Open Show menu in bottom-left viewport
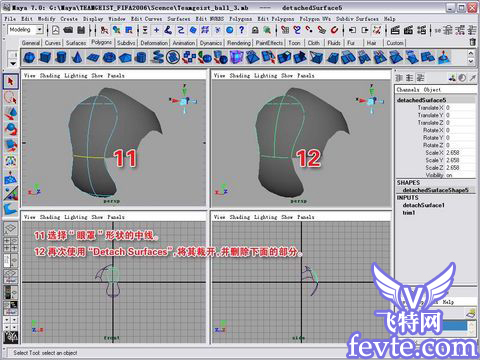 coord(97,217)
